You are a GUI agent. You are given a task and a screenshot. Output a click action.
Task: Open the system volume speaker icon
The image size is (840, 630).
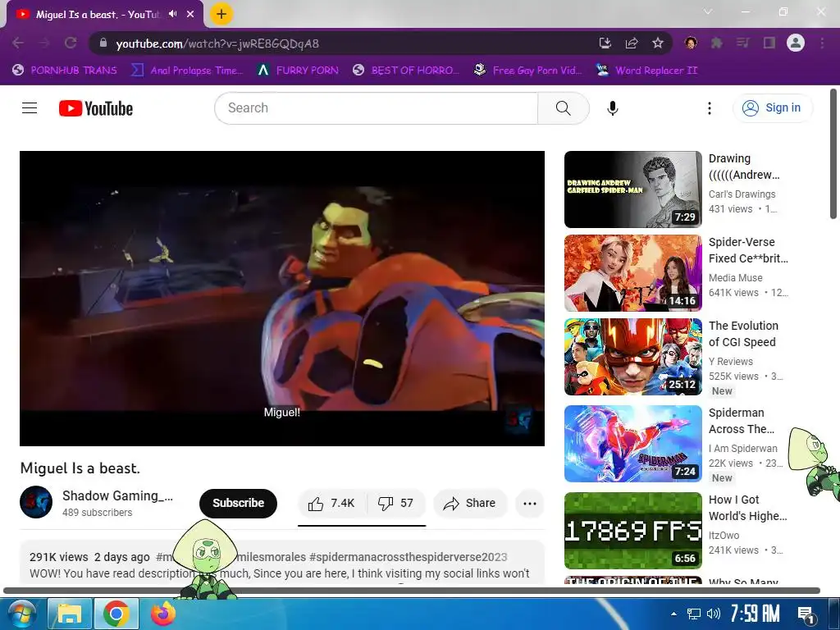713,614
